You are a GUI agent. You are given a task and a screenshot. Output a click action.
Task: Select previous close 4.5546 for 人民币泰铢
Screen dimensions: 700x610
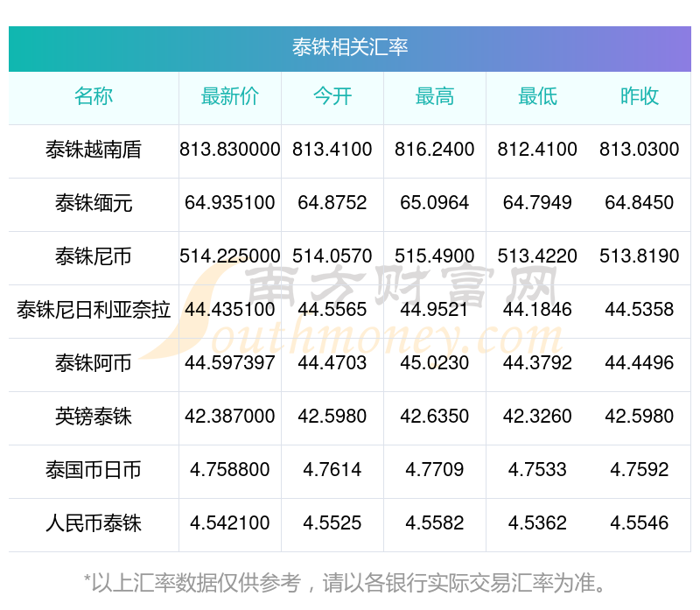pyautogui.click(x=640, y=523)
